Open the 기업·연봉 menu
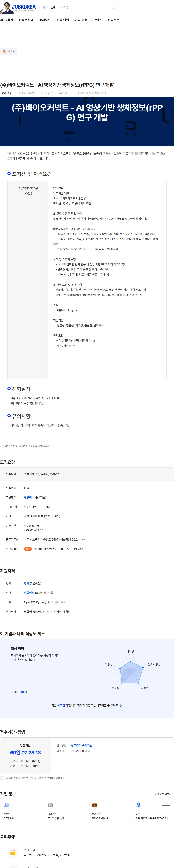Screen dimensions: 174x868 [x=81, y=20]
